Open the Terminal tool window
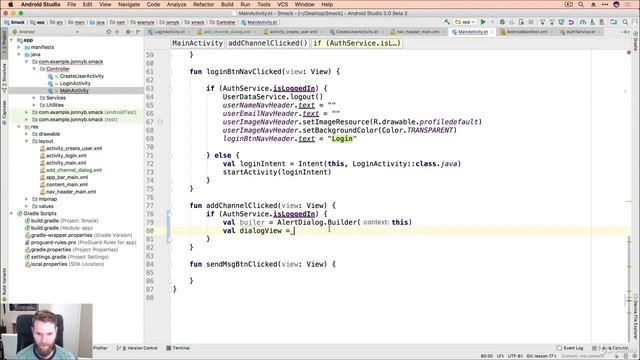Viewport: 640px width, 360px height. click(x=178, y=348)
